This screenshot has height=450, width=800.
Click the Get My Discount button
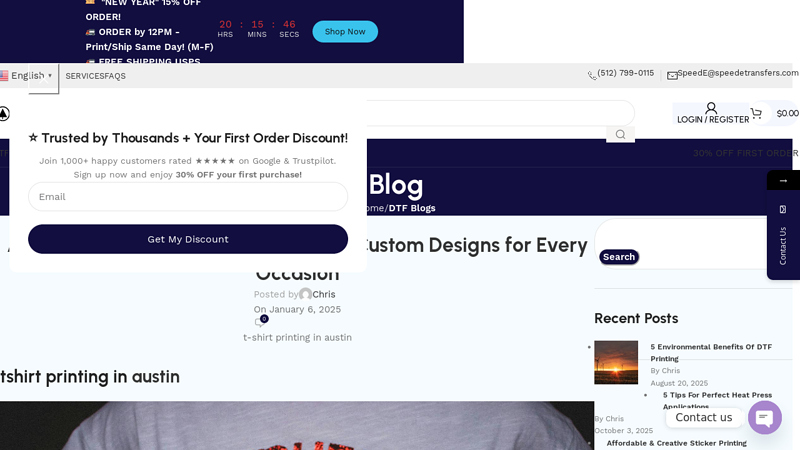coord(188,239)
